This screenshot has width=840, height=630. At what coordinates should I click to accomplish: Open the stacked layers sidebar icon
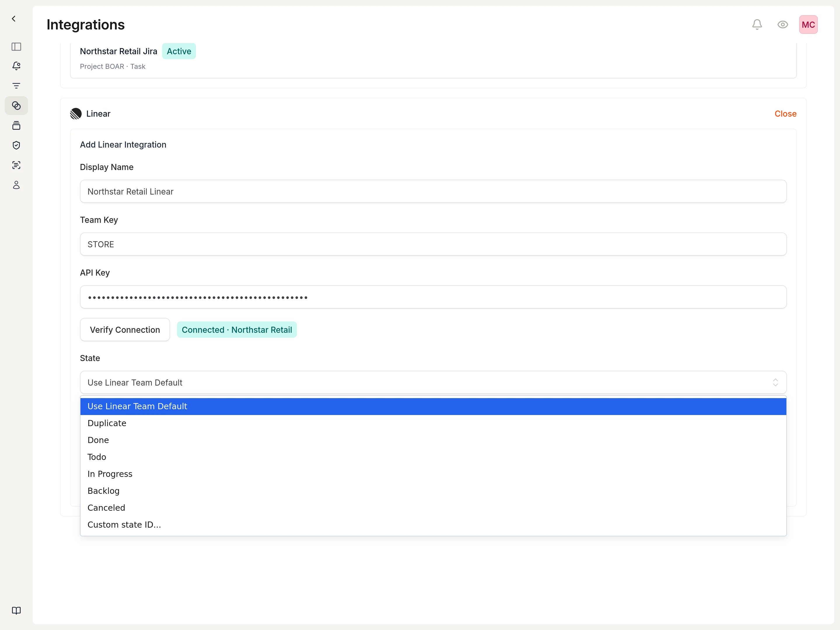tap(16, 125)
